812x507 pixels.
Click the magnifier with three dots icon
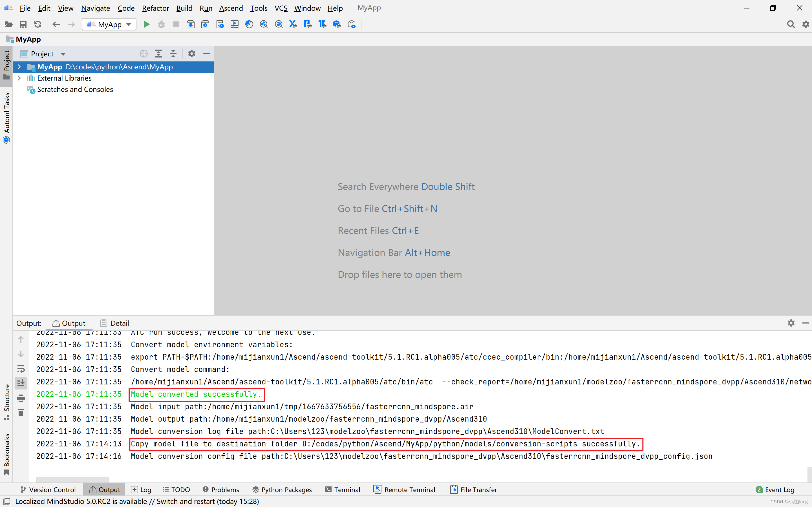point(264,25)
